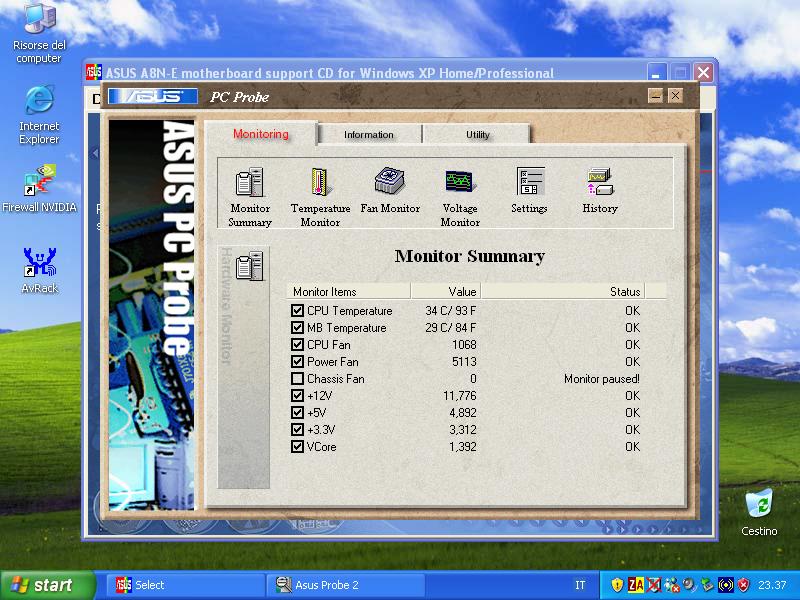
Task: Click the Hardware Monitor computer icon
Action: pyautogui.click(x=249, y=266)
